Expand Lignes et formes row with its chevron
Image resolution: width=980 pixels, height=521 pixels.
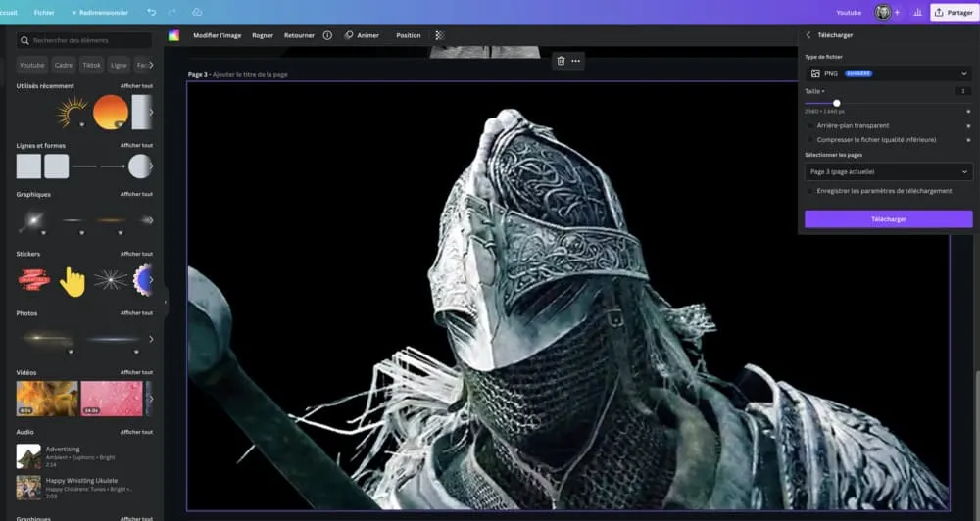(151, 166)
